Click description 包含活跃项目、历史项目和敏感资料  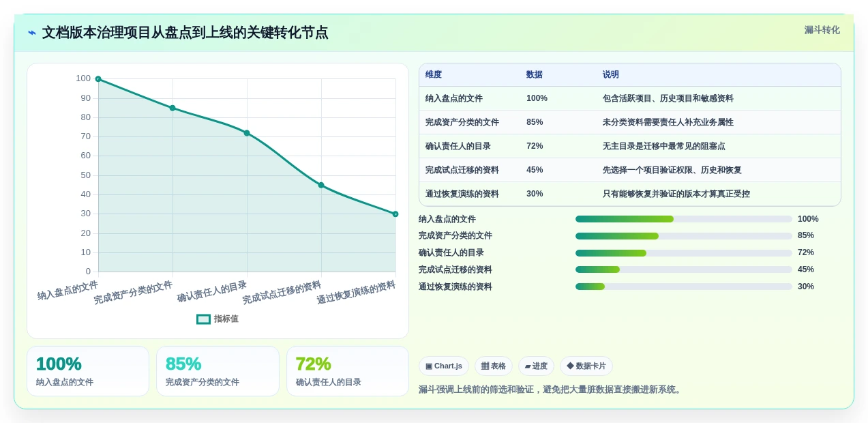click(668, 98)
